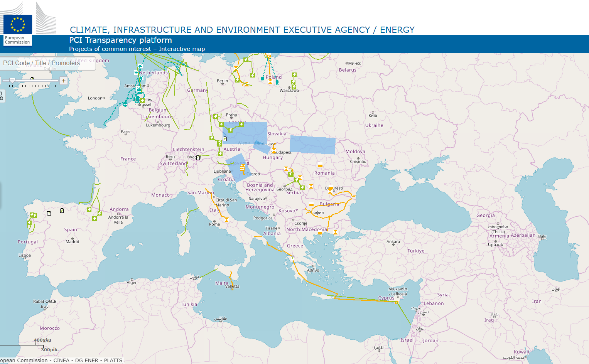The image size is (589, 364).
Task: Click the Ankara city label
Action: click(x=393, y=242)
